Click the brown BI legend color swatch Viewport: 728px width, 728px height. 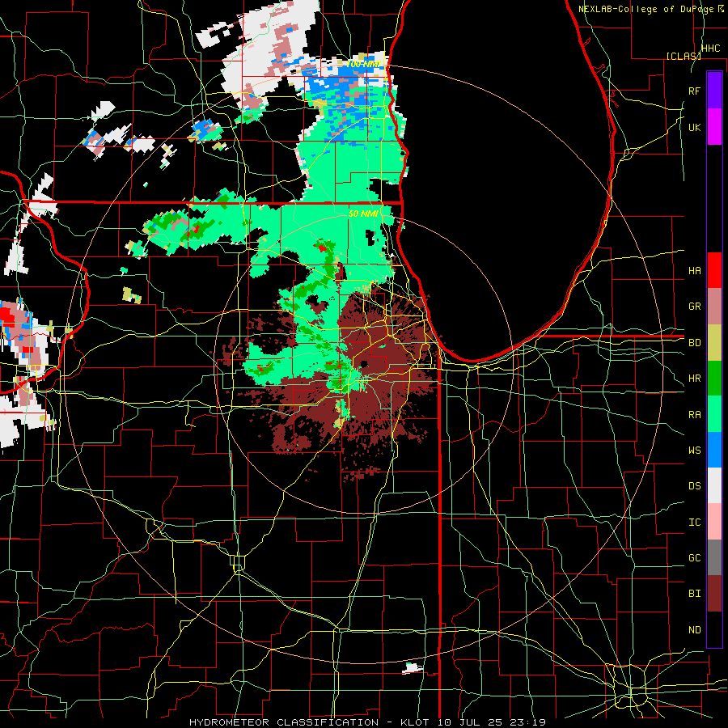pos(714,594)
